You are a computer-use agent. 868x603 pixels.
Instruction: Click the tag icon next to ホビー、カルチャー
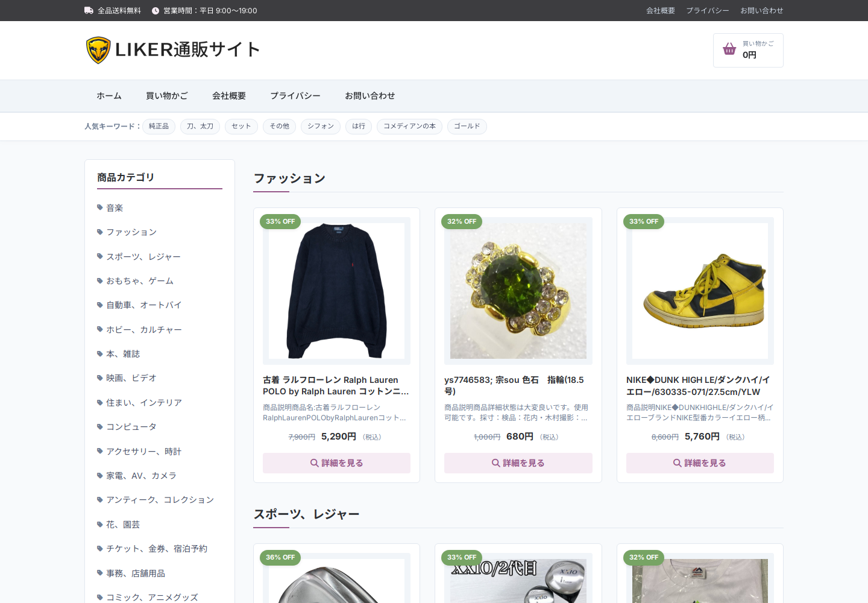pos(100,329)
